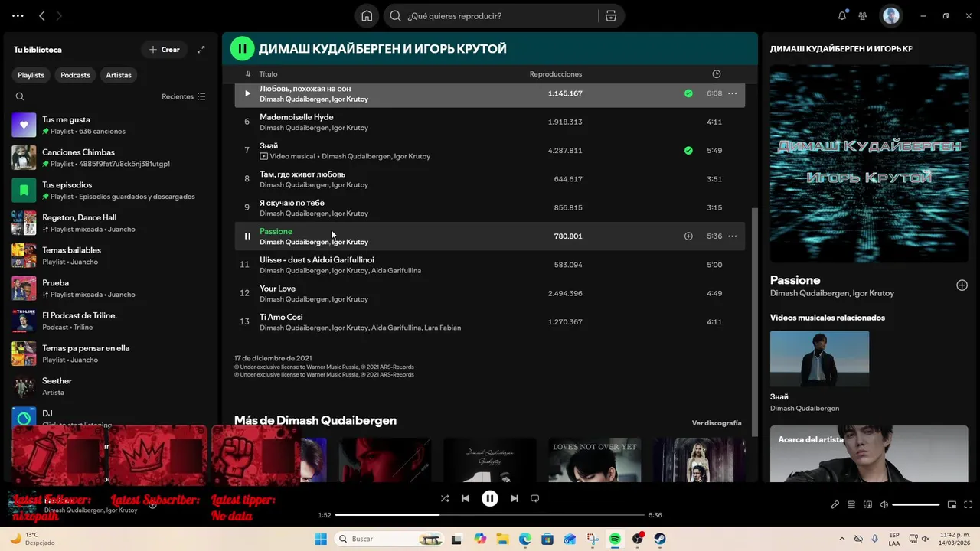Open the Recientes sort dropdown
Viewport: 980px width, 551px height.
coord(184,96)
